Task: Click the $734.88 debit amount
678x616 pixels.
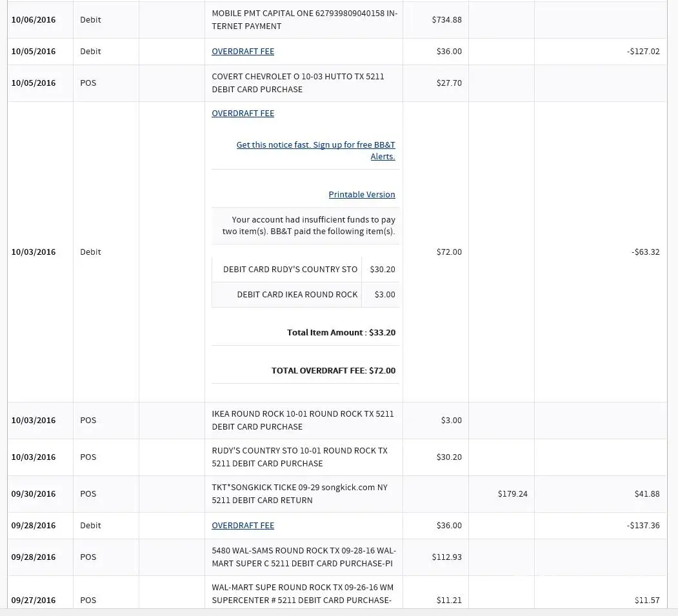Action: (x=446, y=20)
